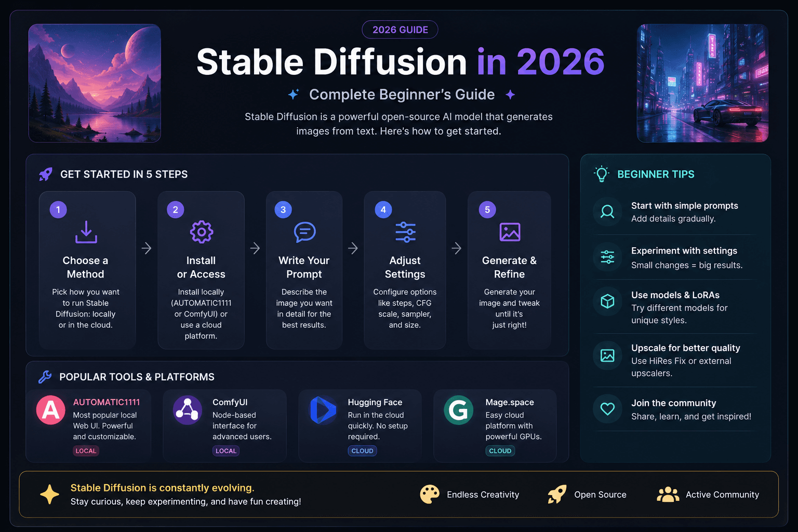Click 'Stay curious, keep experimenting' footer line
The height and width of the screenshot is (532, 798).
point(186,501)
